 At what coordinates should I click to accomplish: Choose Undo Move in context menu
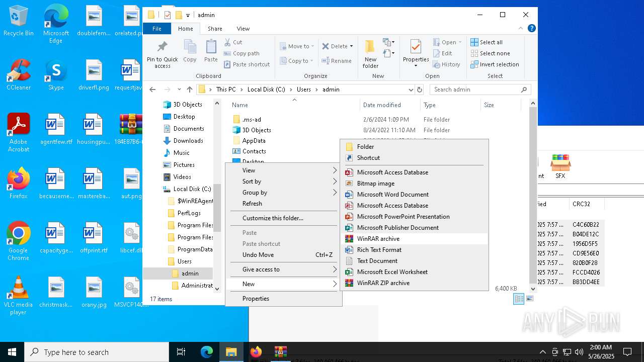(284, 255)
